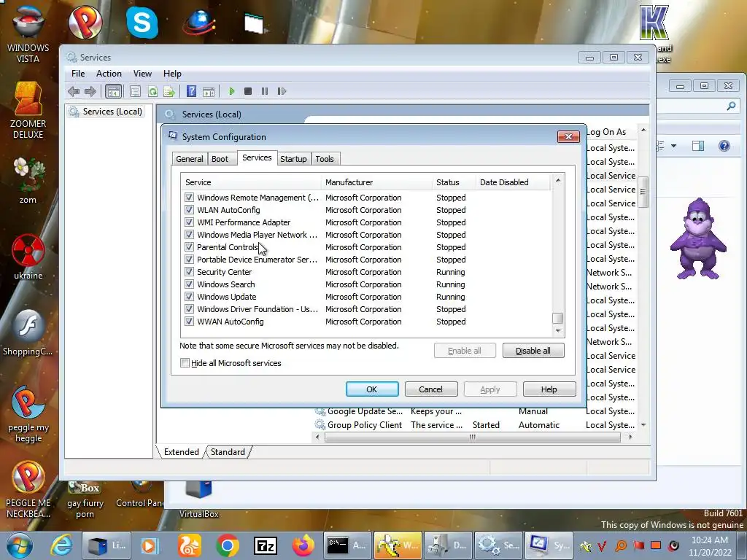Sort by Manufacturer column header
The height and width of the screenshot is (560, 747).
pyautogui.click(x=377, y=182)
